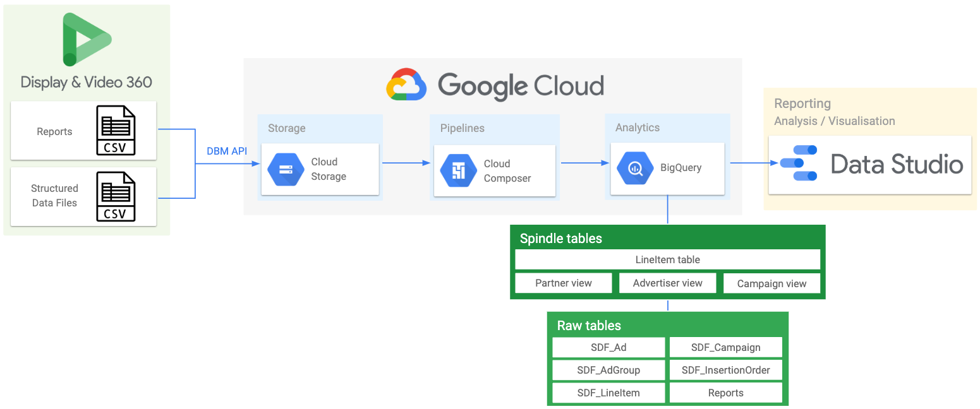Select the SDF_InsertionOrder table
The image size is (980, 409).
tap(726, 370)
